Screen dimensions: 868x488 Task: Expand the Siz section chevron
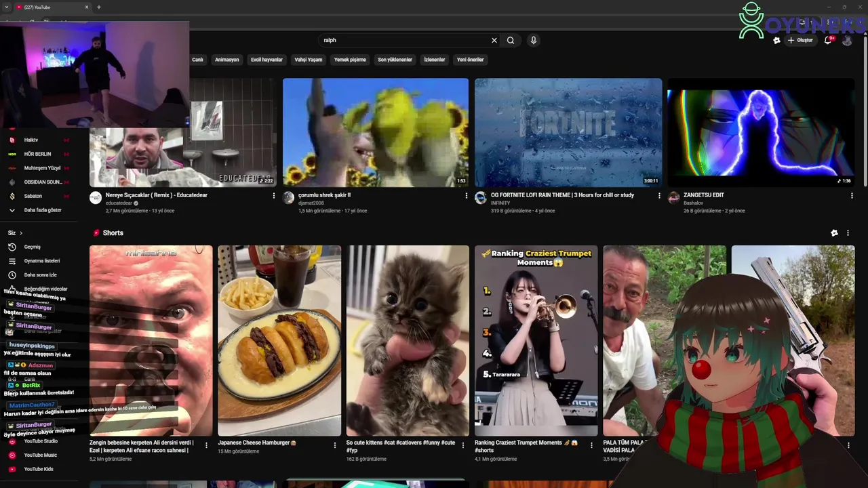click(21, 233)
